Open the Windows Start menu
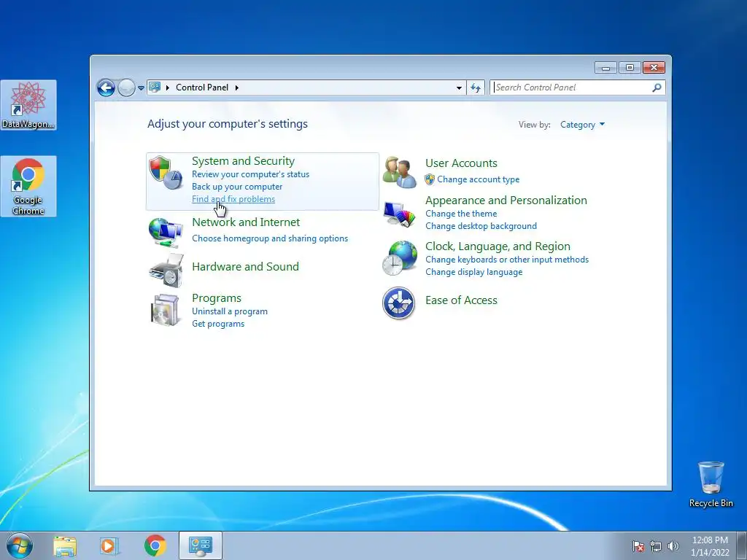Viewport: 747px width, 560px height. [x=20, y=545]
